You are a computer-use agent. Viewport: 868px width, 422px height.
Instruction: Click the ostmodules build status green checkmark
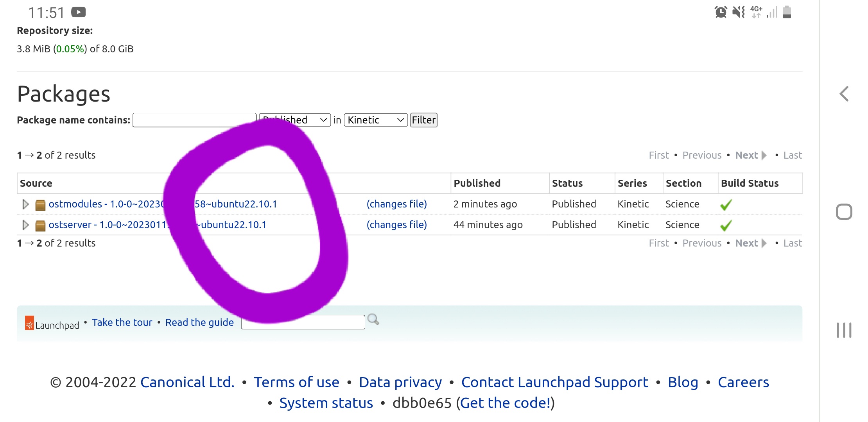[726, 205]
